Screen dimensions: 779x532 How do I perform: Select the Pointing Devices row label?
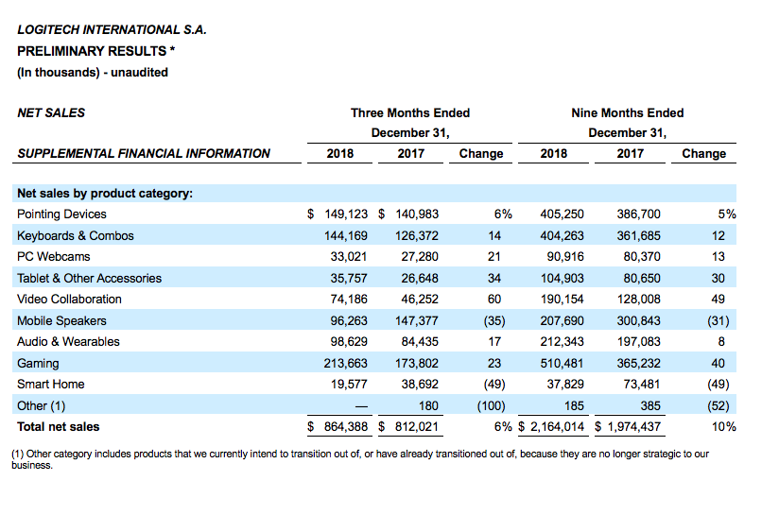coord(61,215)
